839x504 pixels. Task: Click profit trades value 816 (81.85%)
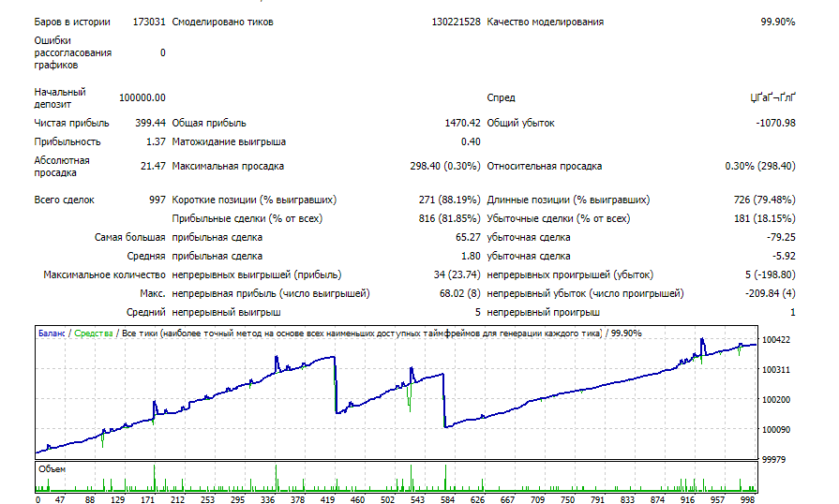449,218
